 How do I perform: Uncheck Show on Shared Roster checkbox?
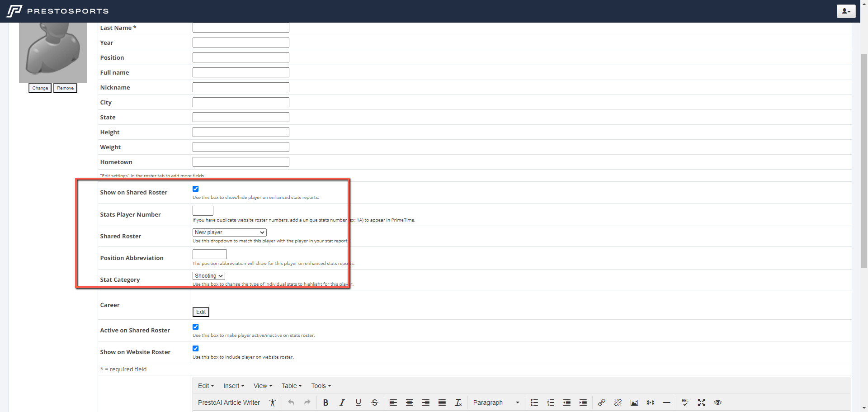[196, 189]
